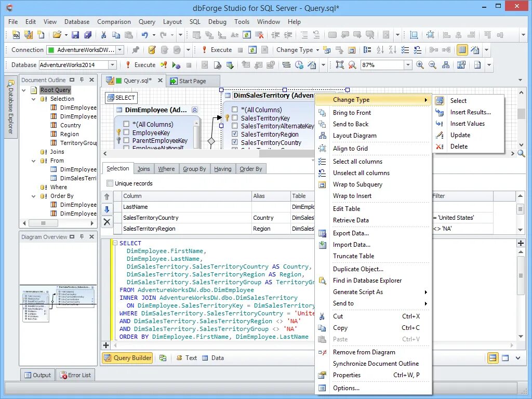Click the Save All icon

point(88,35)
